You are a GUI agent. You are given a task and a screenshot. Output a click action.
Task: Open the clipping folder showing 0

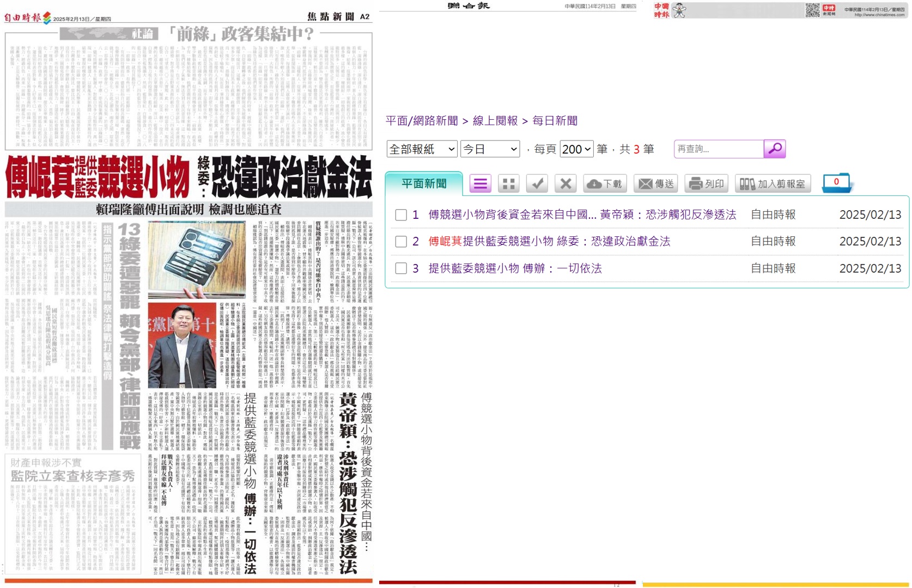pos(836,183)
